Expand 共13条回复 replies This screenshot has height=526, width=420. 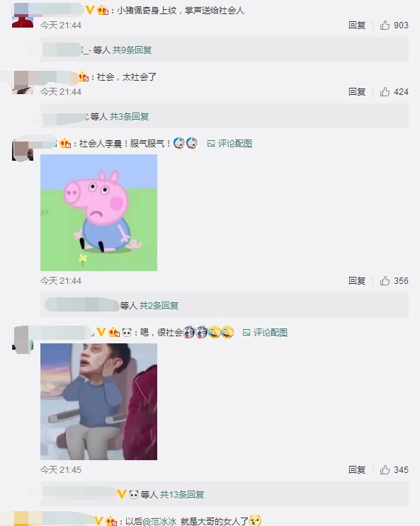(182, 494)
